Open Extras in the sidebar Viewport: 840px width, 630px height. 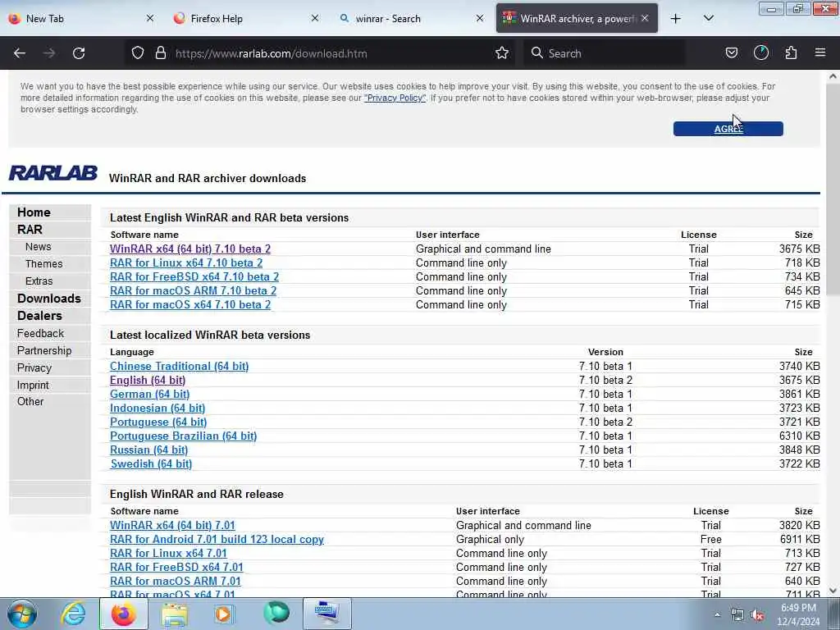39,281
